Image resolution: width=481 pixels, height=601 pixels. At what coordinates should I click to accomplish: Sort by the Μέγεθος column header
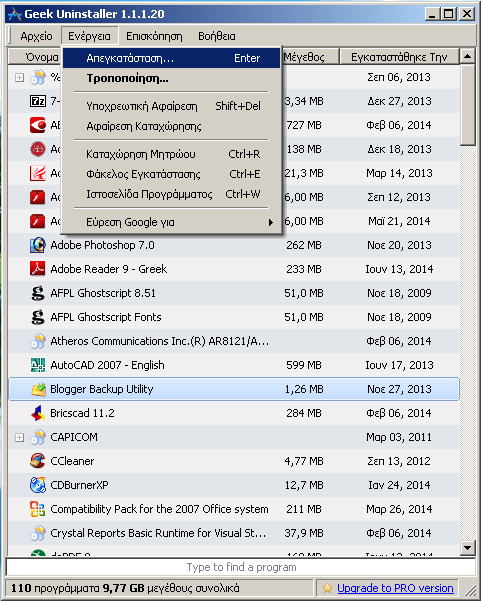pos(310,57)
